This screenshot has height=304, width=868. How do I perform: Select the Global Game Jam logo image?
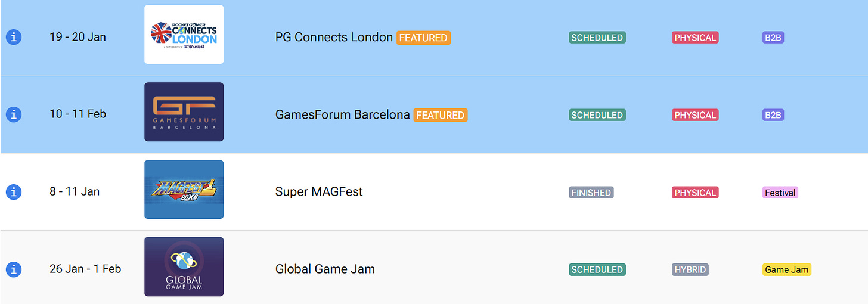(x=184, y=266)
